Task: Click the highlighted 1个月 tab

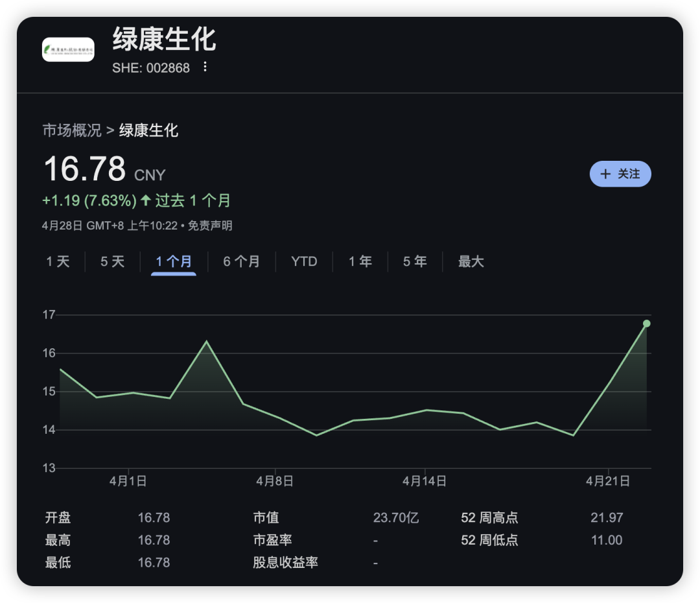Action: [x=173, y=262]
